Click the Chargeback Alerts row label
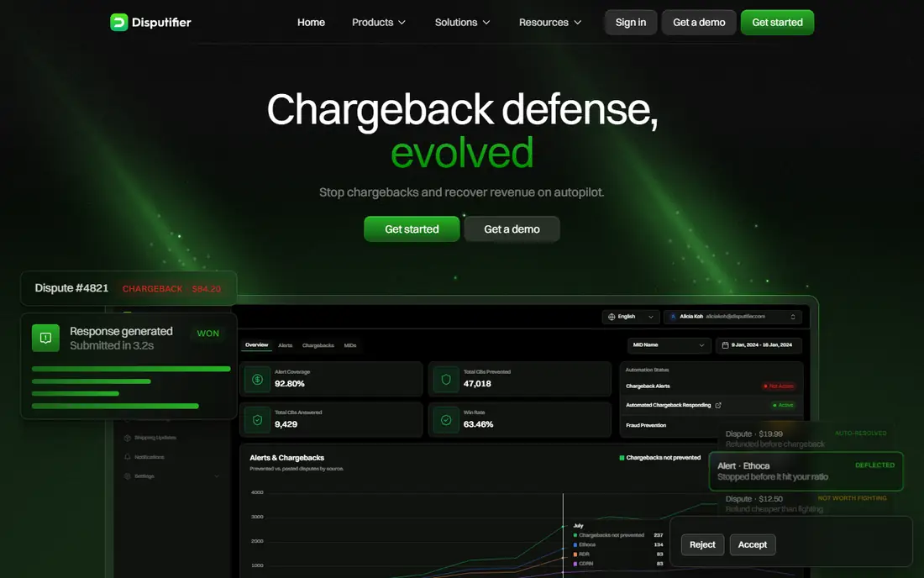 click(x=648, y=386)
